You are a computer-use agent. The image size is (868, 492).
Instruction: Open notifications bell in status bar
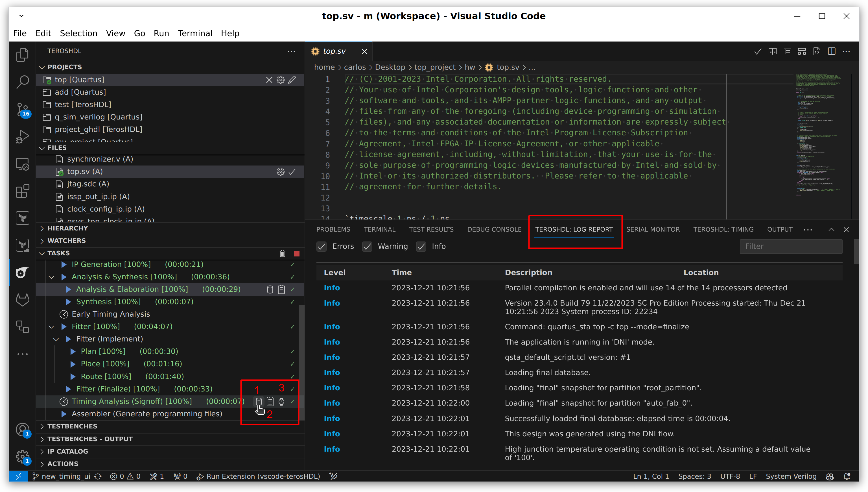click(846, 476)
